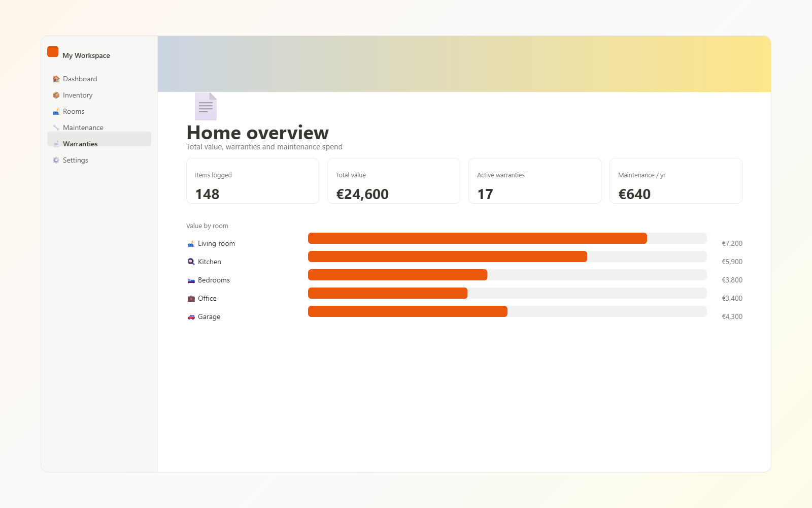
Task: Click the Warranties sidebar icon
Action: point(56,144)
